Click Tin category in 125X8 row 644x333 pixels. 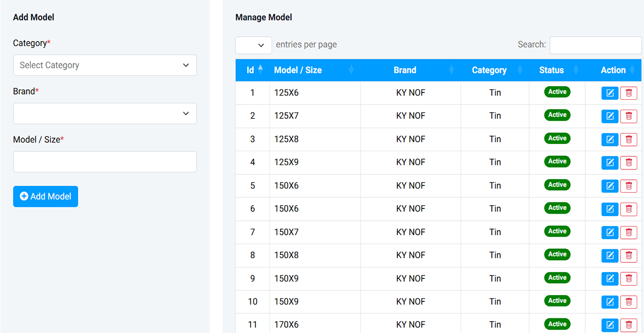point(495,139)
